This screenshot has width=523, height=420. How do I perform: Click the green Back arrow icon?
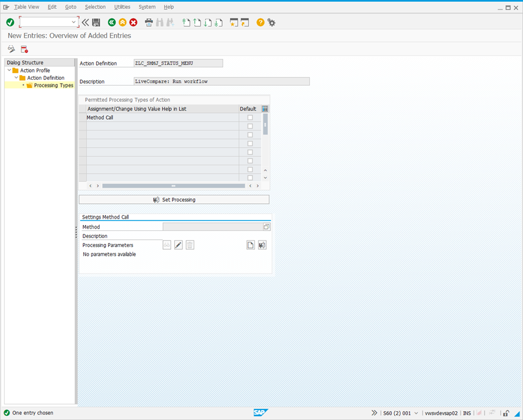click(x=112, y=22)
